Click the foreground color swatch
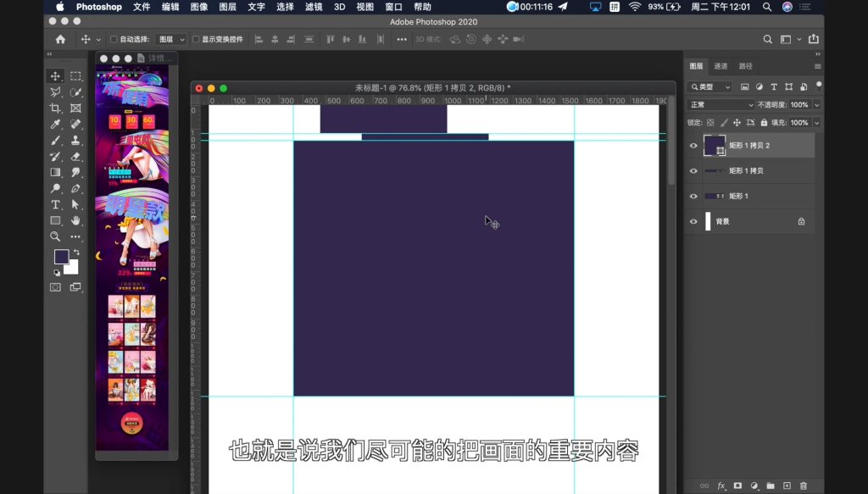The height and width of the screenshot is (494, 868). (x=61, y=257)
